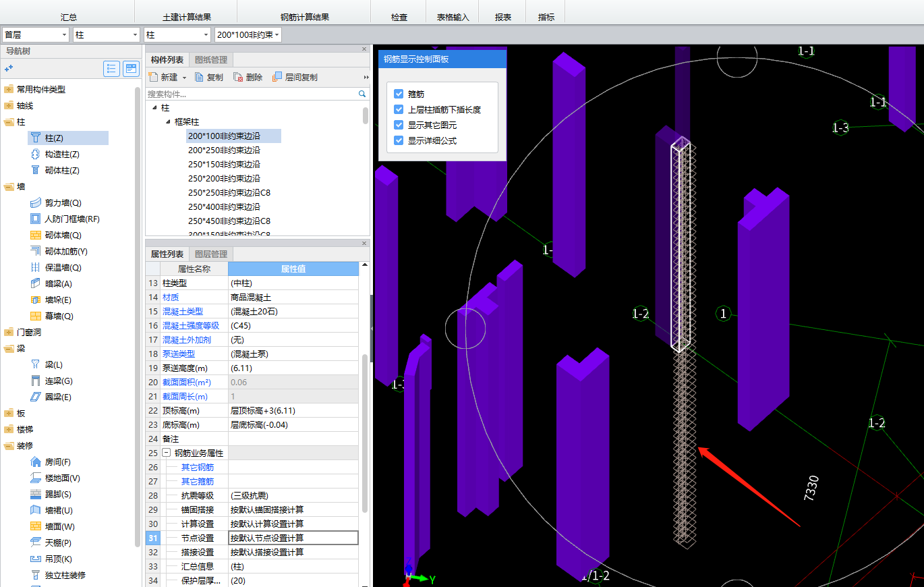Collapse the 框架柱 tree node

coord(168,122)
